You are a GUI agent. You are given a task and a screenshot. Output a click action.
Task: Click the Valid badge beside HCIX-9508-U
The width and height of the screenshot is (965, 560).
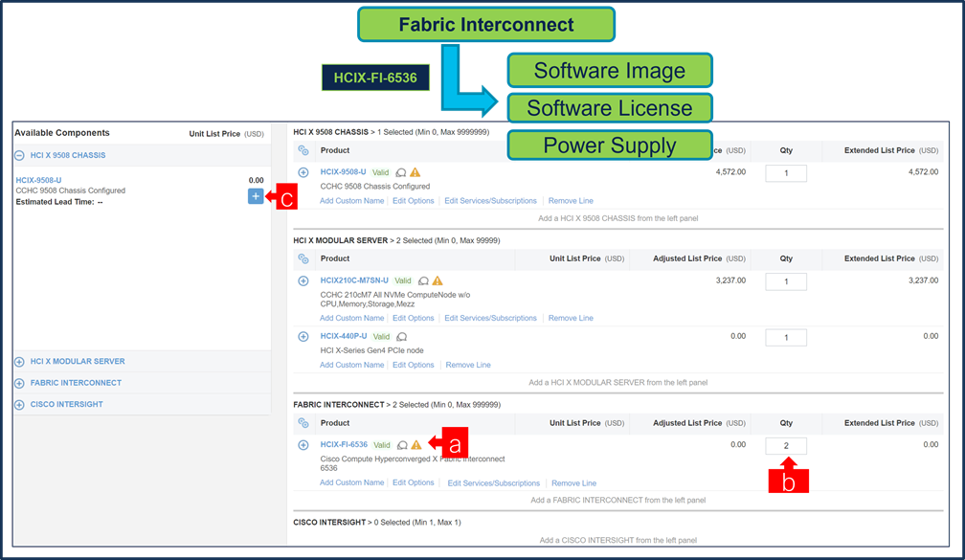(x=380, y=173)
